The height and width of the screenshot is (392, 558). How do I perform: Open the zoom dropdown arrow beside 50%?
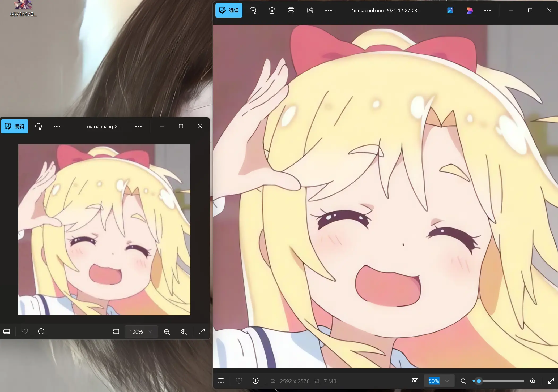[x=447, y=381]
